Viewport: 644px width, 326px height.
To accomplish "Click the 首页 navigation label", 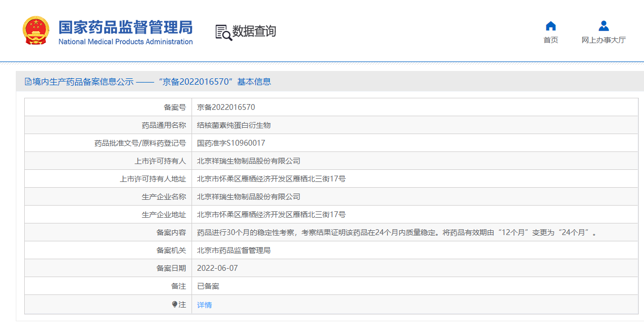I will 550,39.
